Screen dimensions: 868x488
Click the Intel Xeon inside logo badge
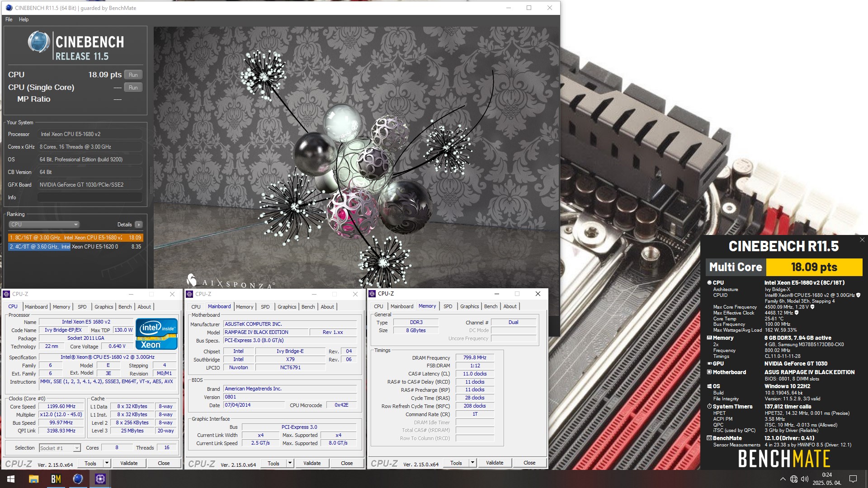click(156, 334)
